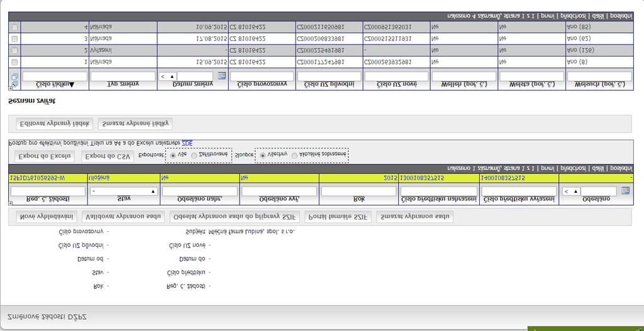Image resolution: width=644 pixels, height=331 pixels.
Task: Go to poslední page of 4-record animals table
Action: pyautogui.click(x=621, y=16)
